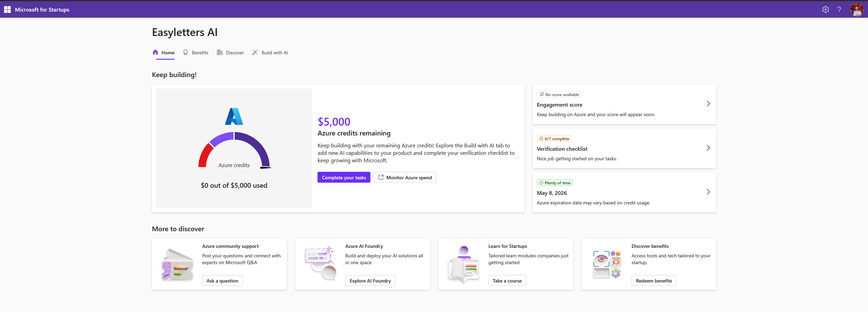The image size is (868, 312).
Task: Click the $5,000 credits amount
Action: [334, 122]
